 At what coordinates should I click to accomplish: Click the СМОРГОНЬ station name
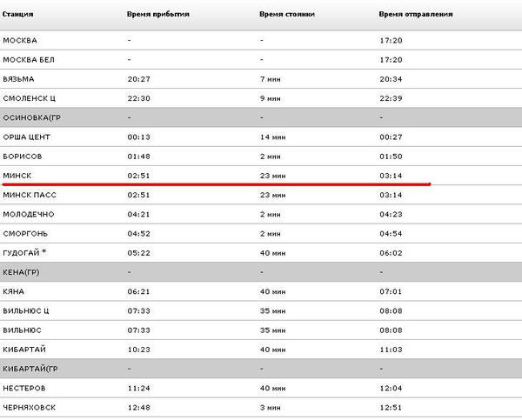(x=24, y=233)
